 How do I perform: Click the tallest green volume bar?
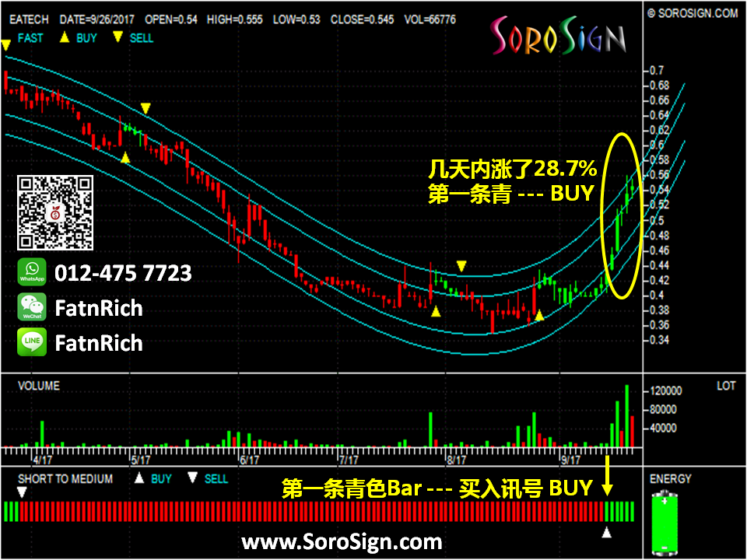[x=627, y=415]
